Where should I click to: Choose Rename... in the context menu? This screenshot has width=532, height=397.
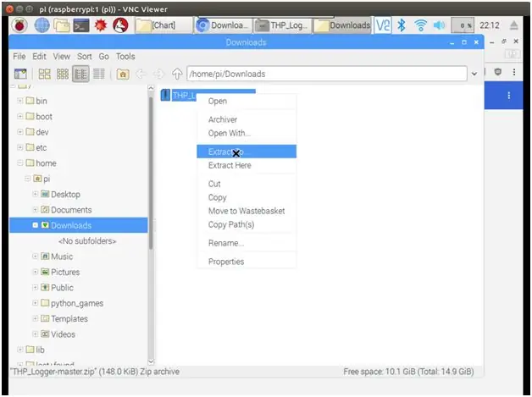[247, 243]
